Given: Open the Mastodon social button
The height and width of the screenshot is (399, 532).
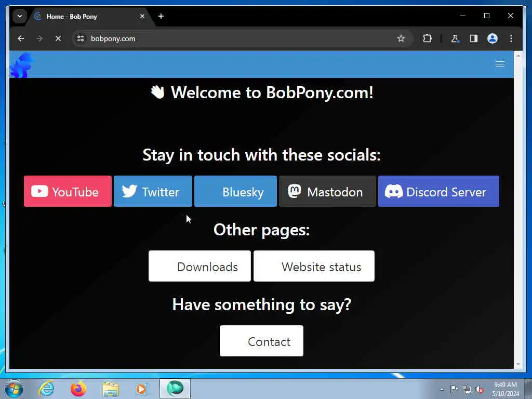Looking at the screenshot, I should [327, 191].
